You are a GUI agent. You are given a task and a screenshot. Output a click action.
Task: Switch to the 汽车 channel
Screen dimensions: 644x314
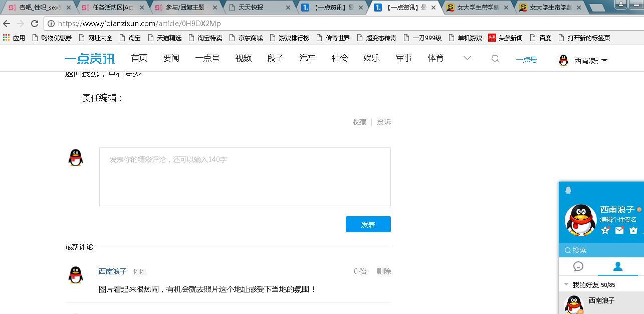tap(307, 58)
